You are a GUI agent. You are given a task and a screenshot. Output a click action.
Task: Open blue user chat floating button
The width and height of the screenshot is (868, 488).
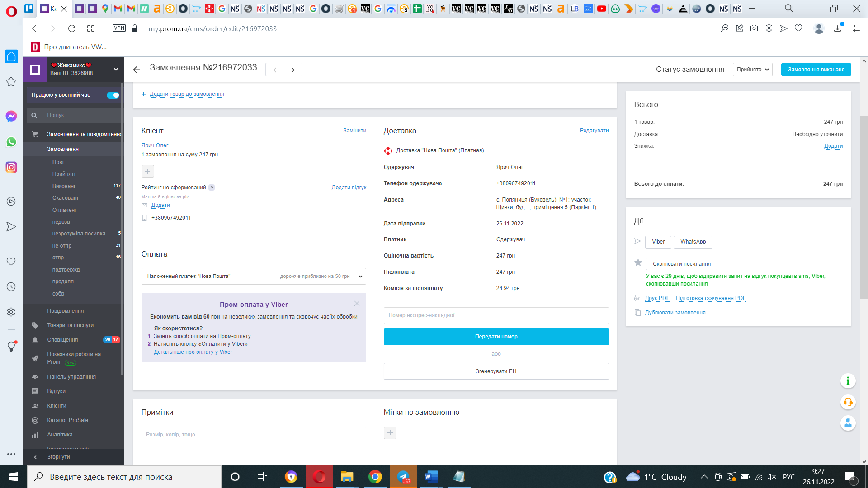[848, 423]
